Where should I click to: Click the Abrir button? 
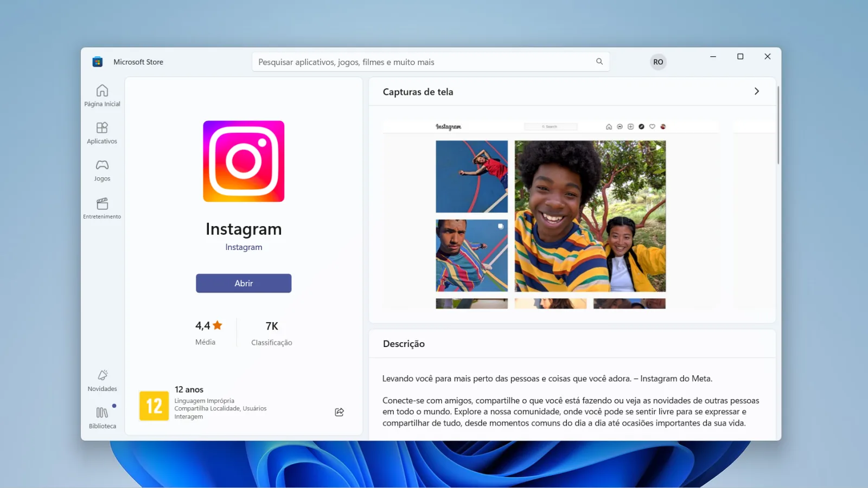244,284
